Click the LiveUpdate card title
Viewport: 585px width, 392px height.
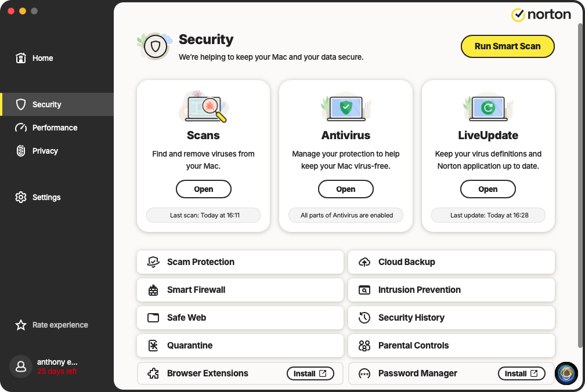click(x=488, y=135)
